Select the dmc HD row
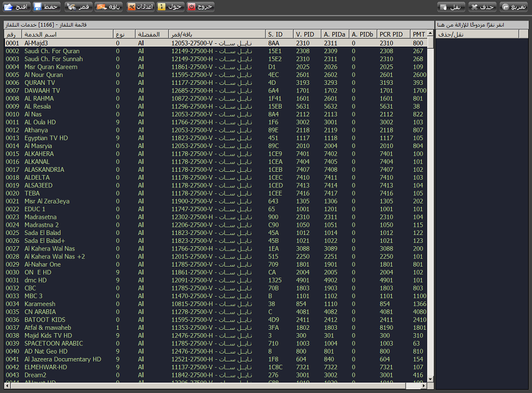 (x=216, y=280)
